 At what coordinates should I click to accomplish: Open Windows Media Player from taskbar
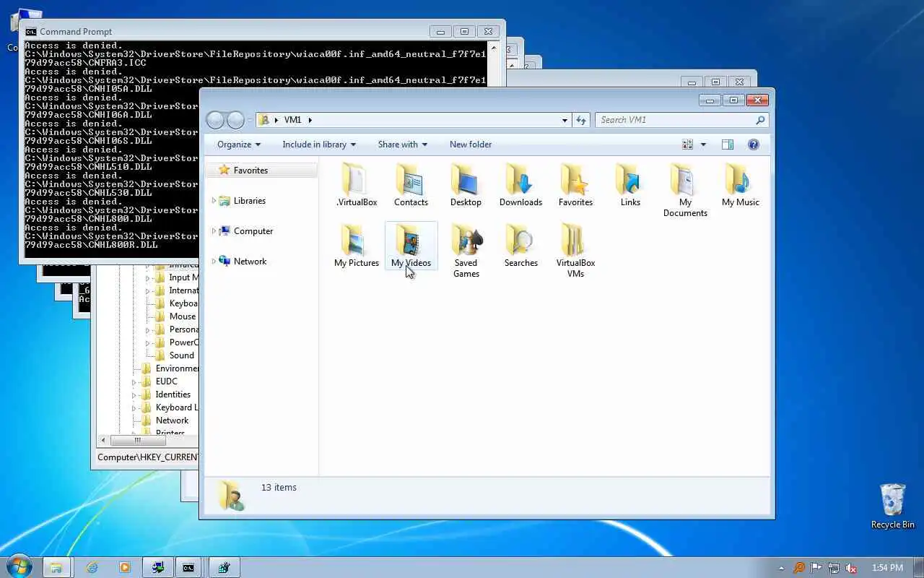tap(124, 567)
